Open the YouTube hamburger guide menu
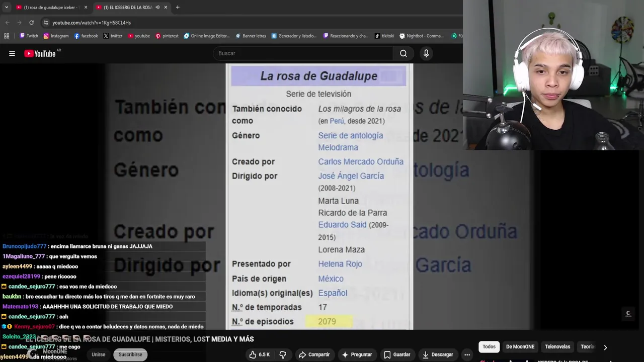The image size is (644, 362). click(12, 53)
